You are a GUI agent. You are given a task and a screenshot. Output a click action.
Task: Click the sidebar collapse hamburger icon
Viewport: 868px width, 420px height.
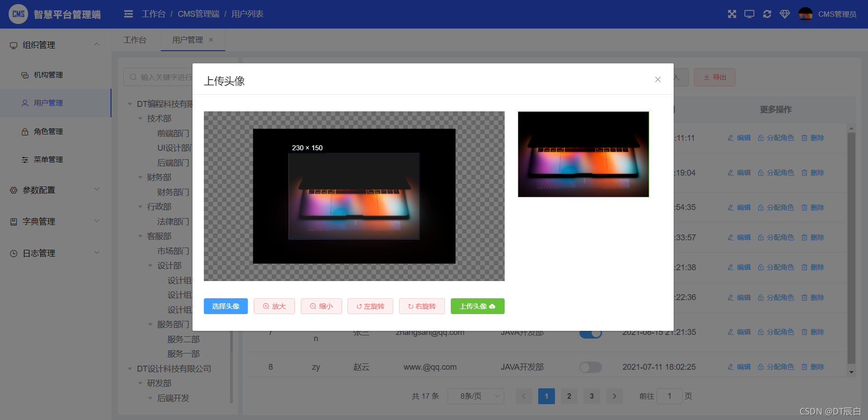pyautogui.click(x=128, y=14)
